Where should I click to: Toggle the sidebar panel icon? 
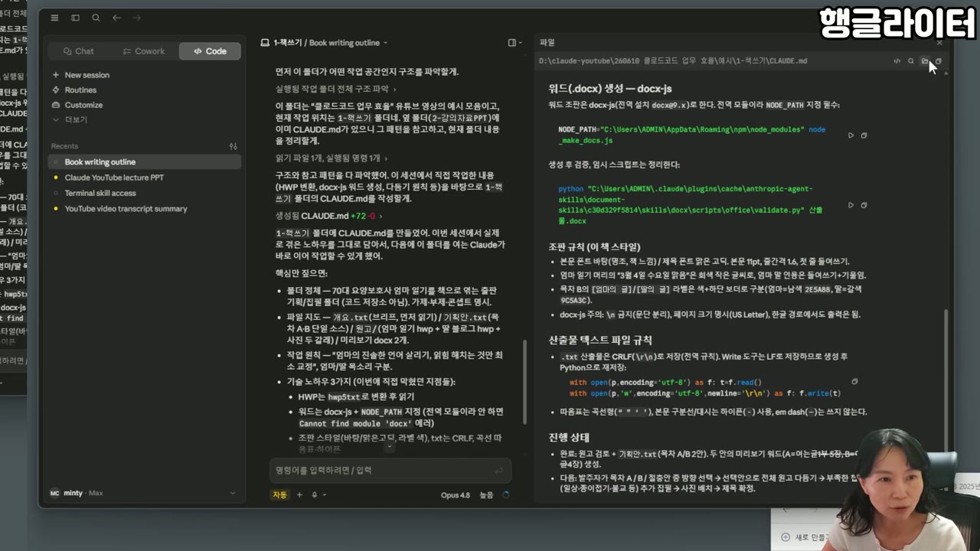point(75,18)
